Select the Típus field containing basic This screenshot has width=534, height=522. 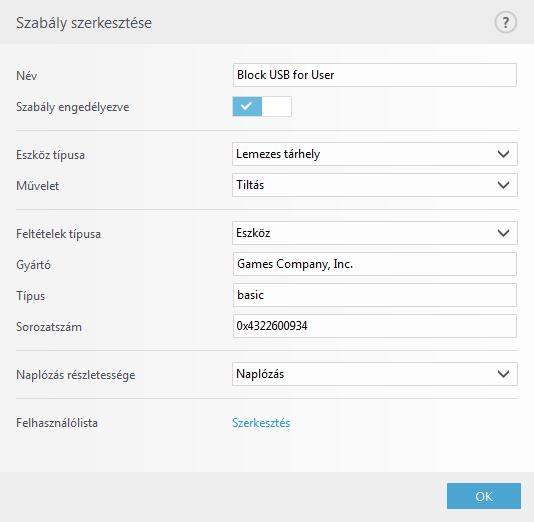click(x=375, y=295)
